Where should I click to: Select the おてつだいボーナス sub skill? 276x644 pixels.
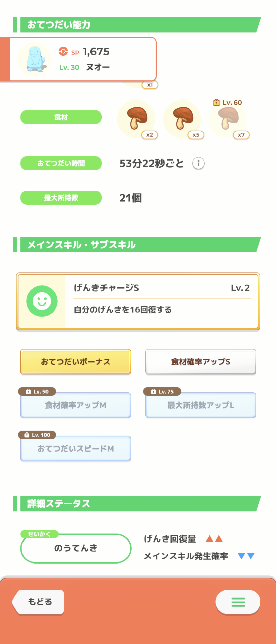click(x=76, y=362)
